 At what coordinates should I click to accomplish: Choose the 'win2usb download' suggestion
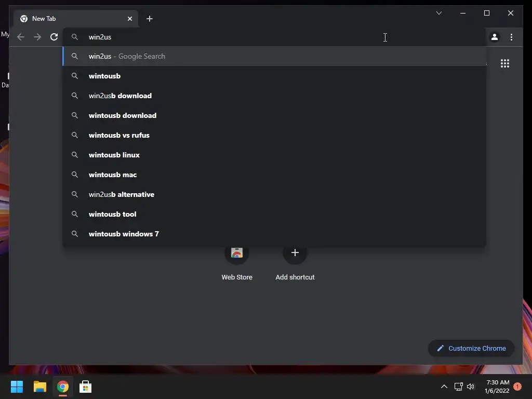274,96
